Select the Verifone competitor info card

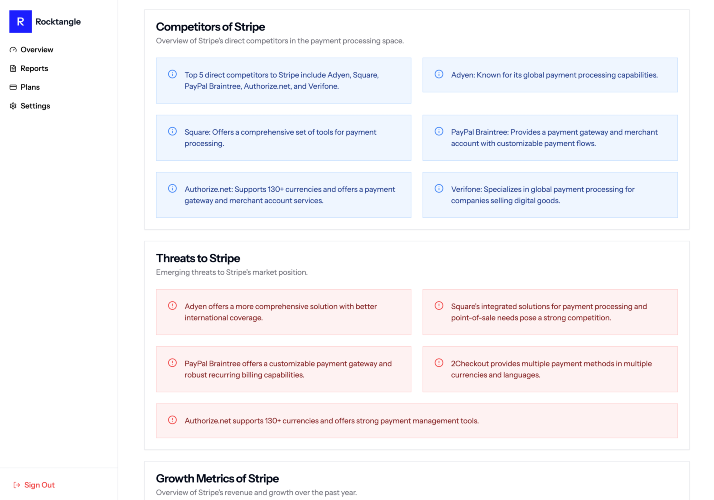tap(550, 195)
